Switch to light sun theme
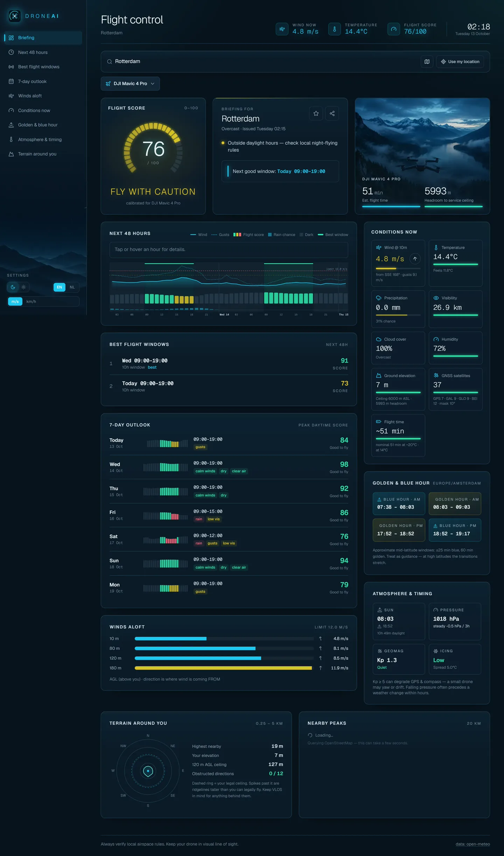Screen dimensions: 504x856 click(23, 287)
